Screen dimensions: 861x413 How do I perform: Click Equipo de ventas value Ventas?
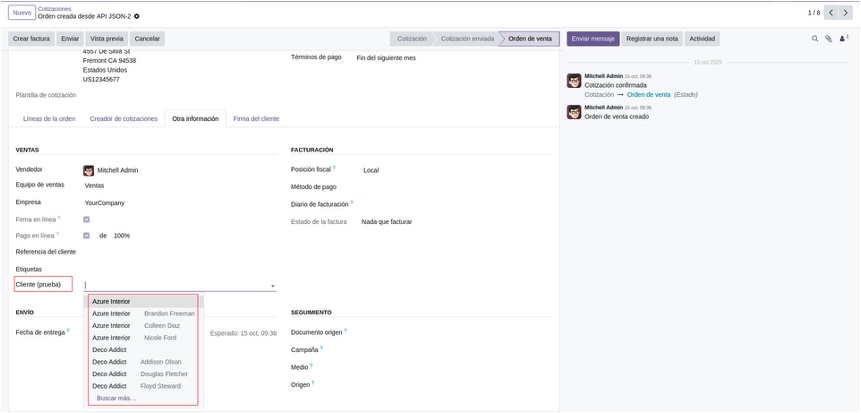[x=94, y=186]
